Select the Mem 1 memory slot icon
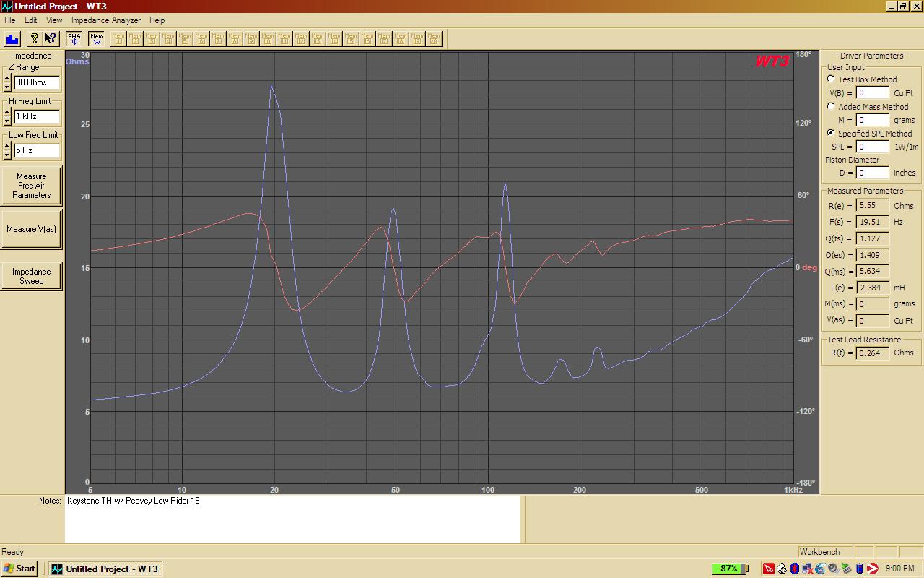924x578 pixels. (x=119, y=38)
